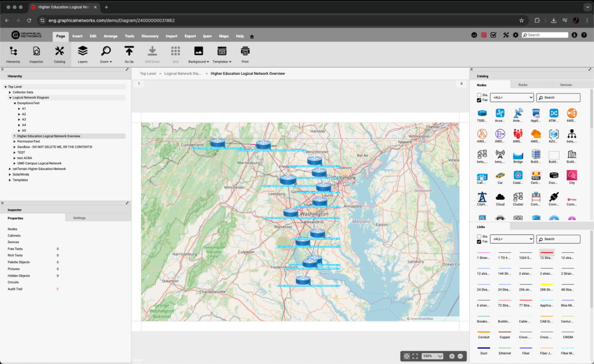The image size is (594, 364).
Task: Open the Layers tool
Action: tap(83, 54)
